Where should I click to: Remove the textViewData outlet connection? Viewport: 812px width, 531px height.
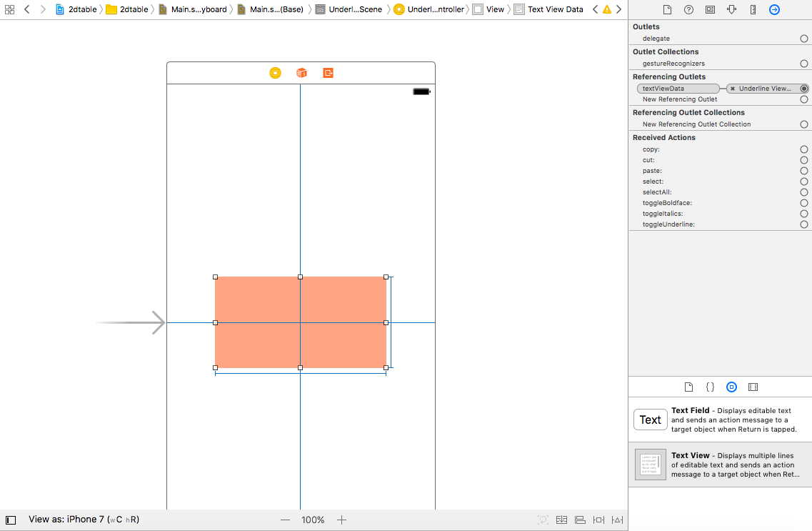coord(733,89)
